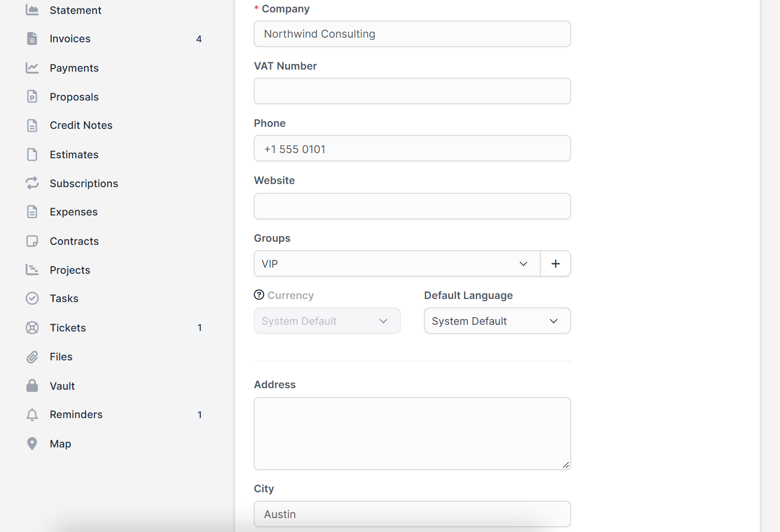Click inside the Address text area
Image resolution: width=780 pixels, height=532 pixels.
tap(412, 434)
